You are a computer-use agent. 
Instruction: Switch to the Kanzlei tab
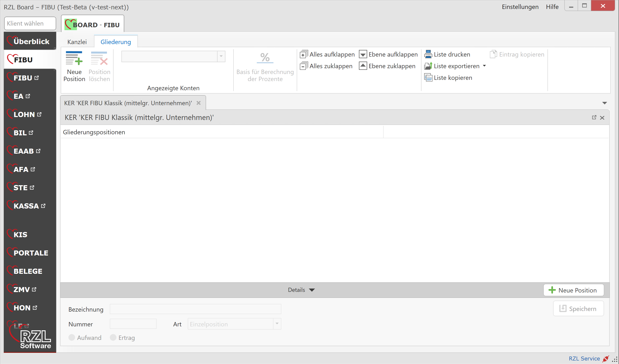tap(77, 42)
